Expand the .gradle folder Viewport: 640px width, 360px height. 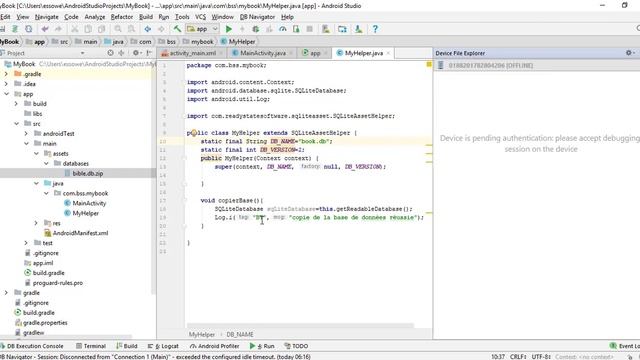click(6, 74)
